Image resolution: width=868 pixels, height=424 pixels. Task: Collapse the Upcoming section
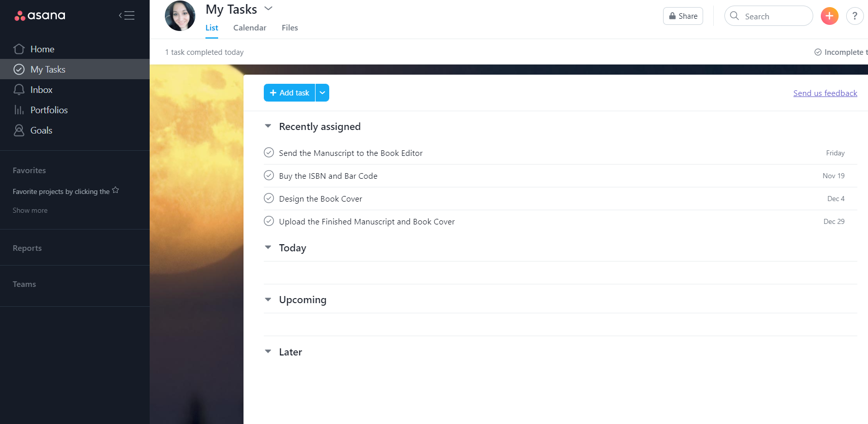(x=268, y=300)
